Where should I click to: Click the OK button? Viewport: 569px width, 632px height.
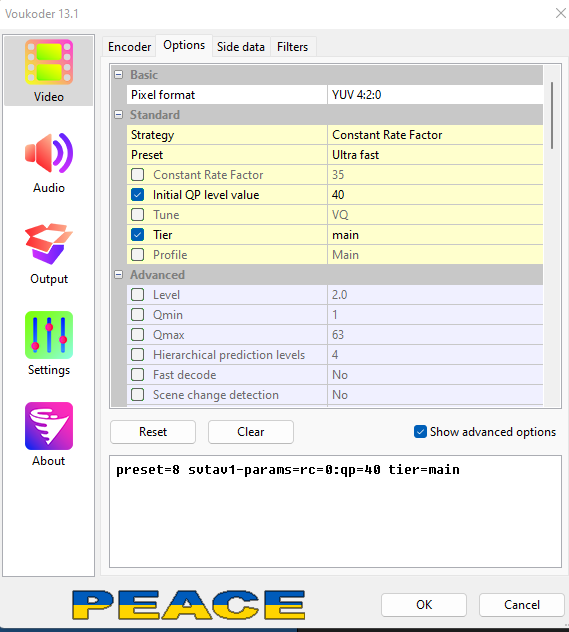424,605
